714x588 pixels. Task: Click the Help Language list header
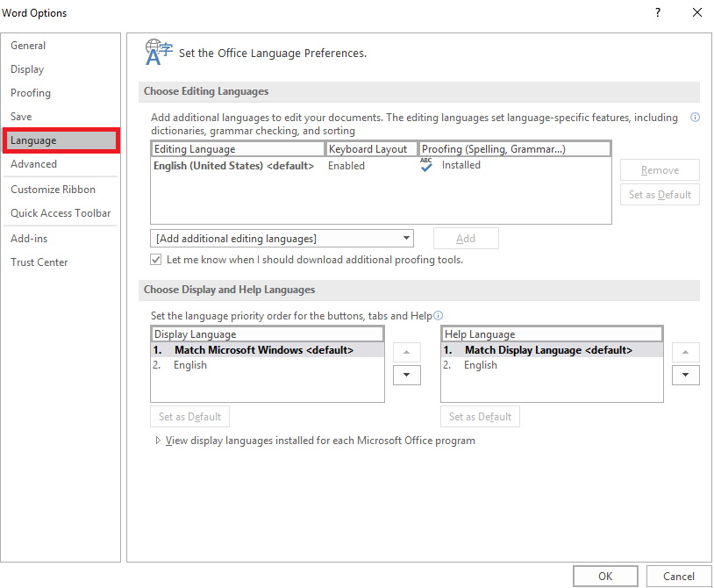tap(552, 333)
